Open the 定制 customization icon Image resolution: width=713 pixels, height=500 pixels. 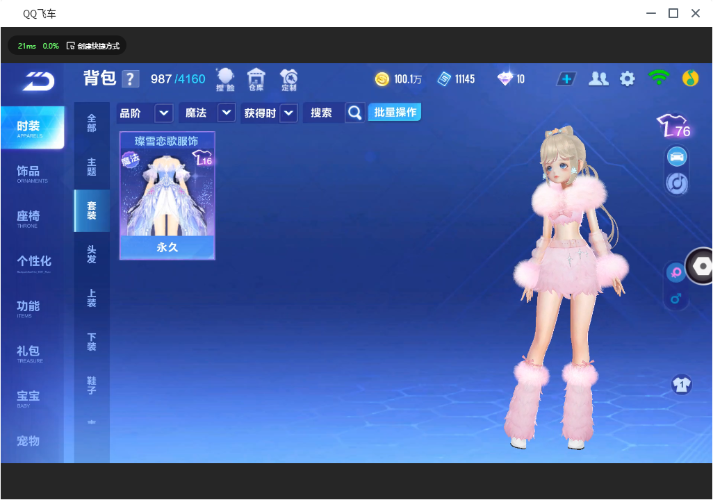click(288, 80)
